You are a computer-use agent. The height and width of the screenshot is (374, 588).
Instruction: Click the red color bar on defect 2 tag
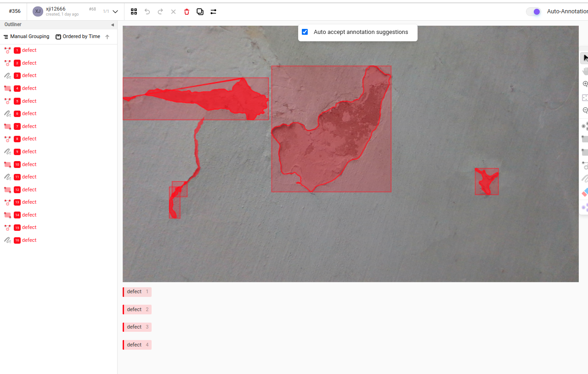(x=124, y=309)
